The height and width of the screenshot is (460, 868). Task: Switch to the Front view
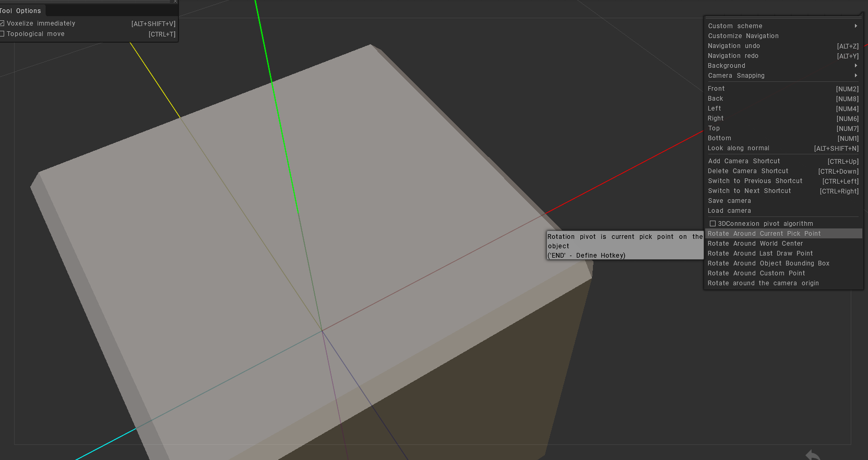click(x=716, y=89)
